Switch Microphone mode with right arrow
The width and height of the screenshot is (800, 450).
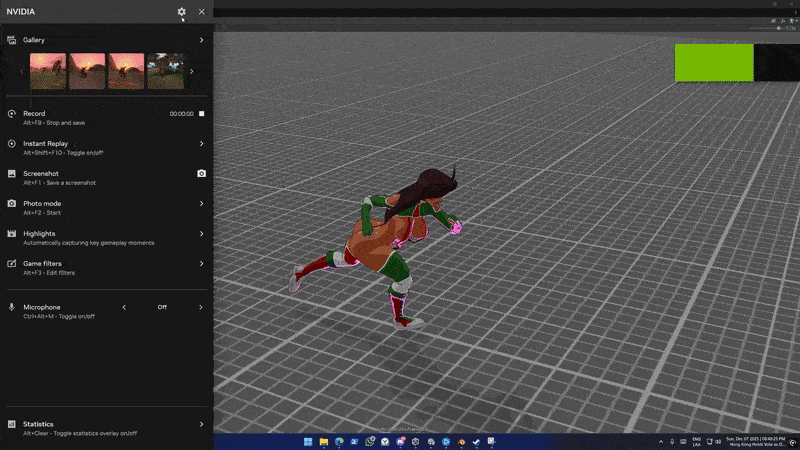[x=201, y=307]
